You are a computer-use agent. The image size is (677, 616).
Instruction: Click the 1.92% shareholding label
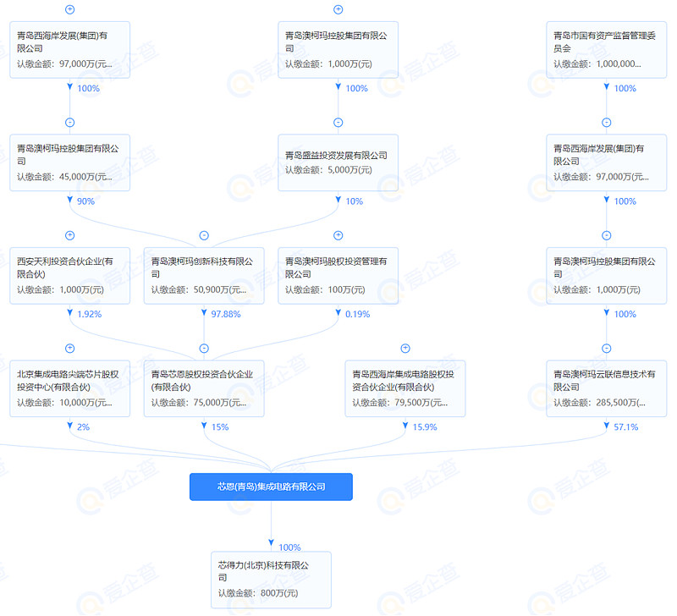(90, 314)
